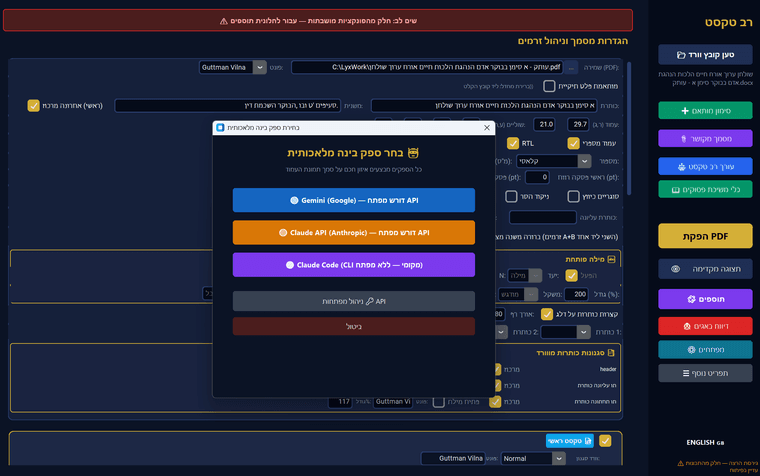Click the circle icon on Claude Code button
760x476 pixels.
290,265
